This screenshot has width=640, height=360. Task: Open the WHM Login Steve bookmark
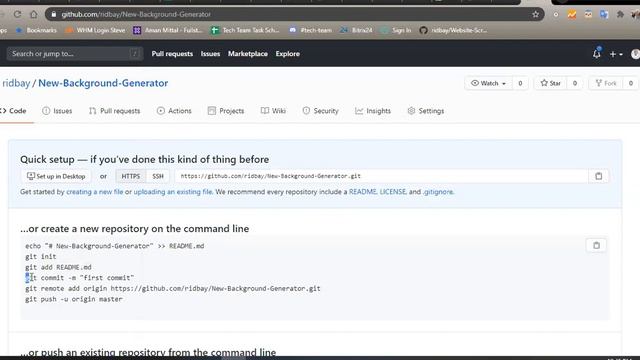[95, 30]
